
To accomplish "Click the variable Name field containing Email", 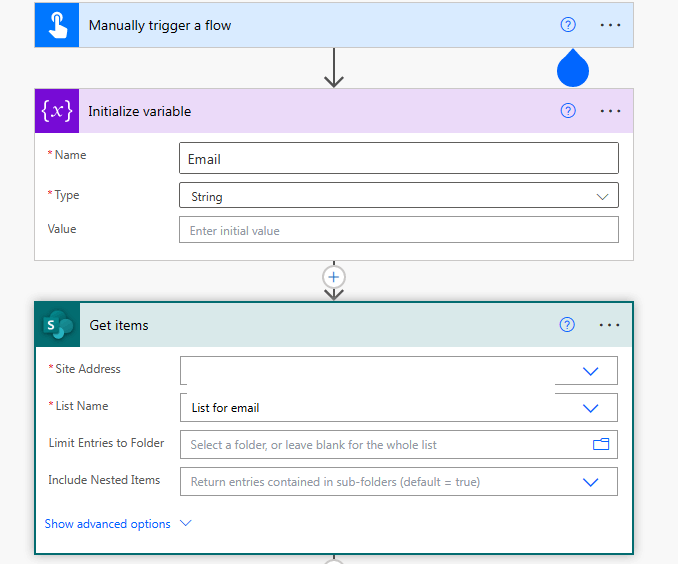I will pyautogui.click(x=399, y=158).
